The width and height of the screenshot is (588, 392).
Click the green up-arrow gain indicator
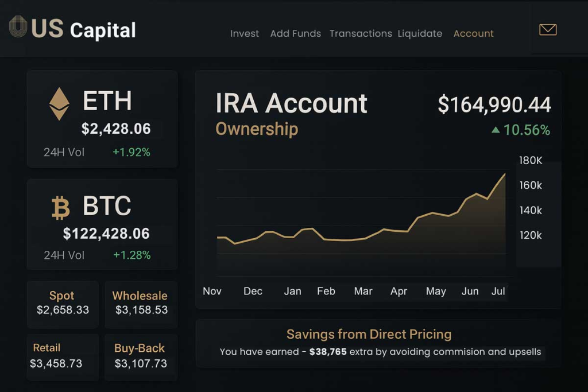[x=496, y=130]
